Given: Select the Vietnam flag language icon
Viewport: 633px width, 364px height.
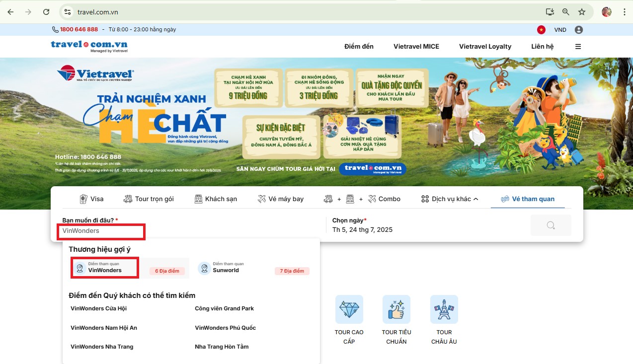Looking at the screenshot, I should 541,30.
